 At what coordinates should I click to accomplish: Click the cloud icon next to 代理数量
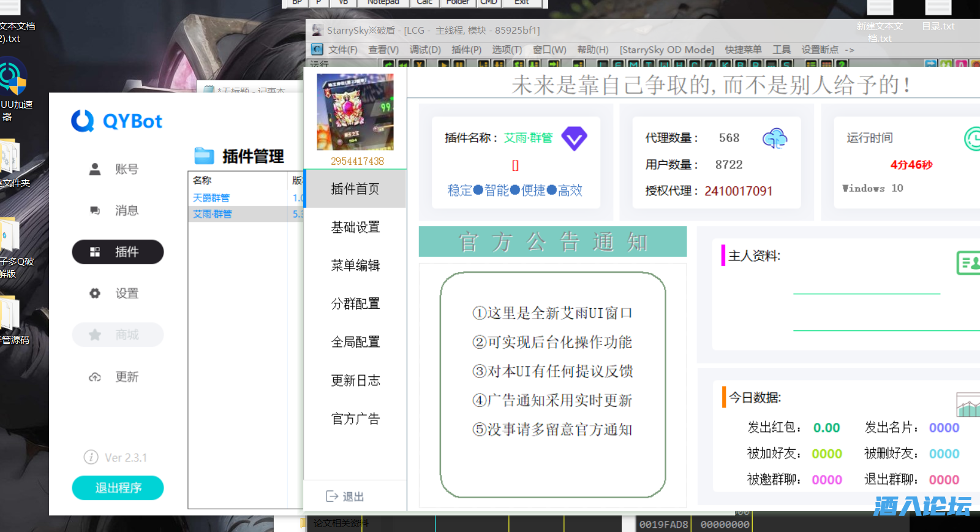[775, 139]
